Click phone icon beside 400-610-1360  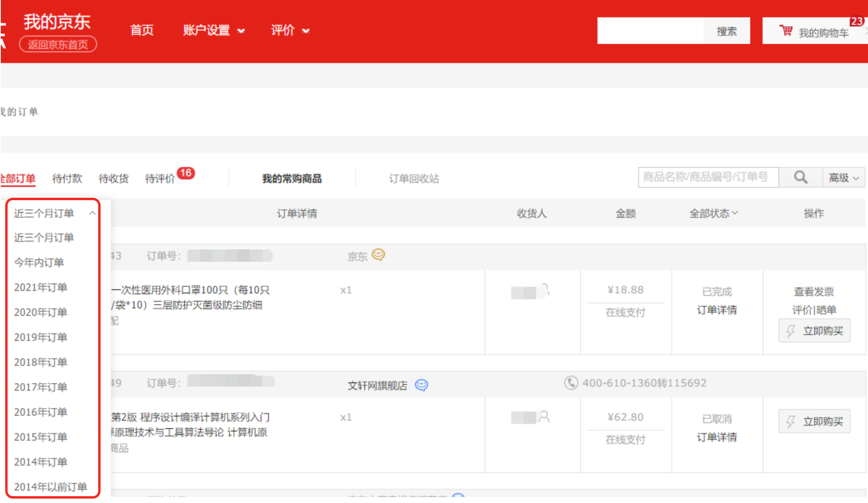tap(571, 383)
